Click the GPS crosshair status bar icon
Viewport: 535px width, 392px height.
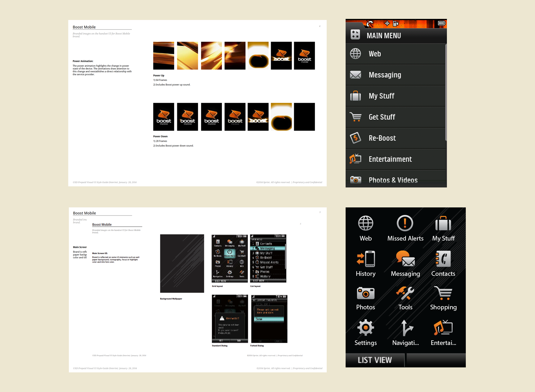(387, 24)
